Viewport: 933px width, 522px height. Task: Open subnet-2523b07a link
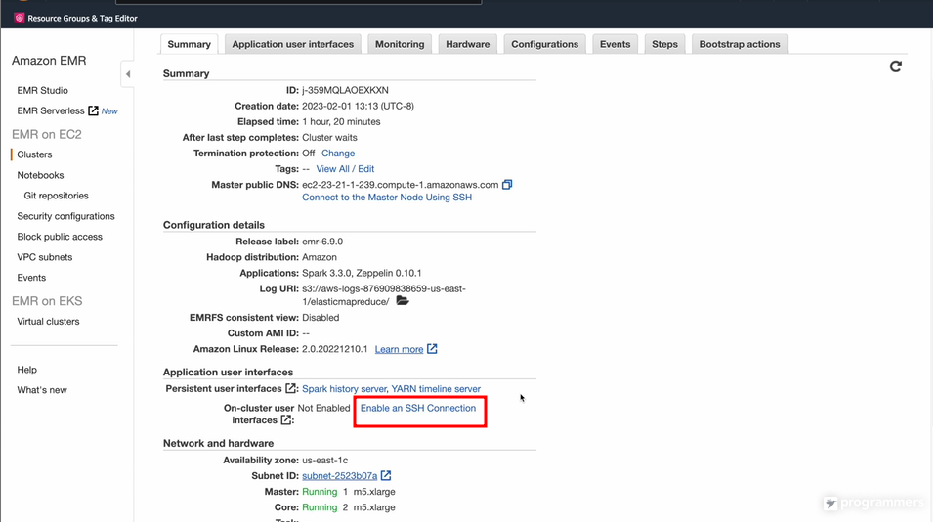(x=340, y=476)
